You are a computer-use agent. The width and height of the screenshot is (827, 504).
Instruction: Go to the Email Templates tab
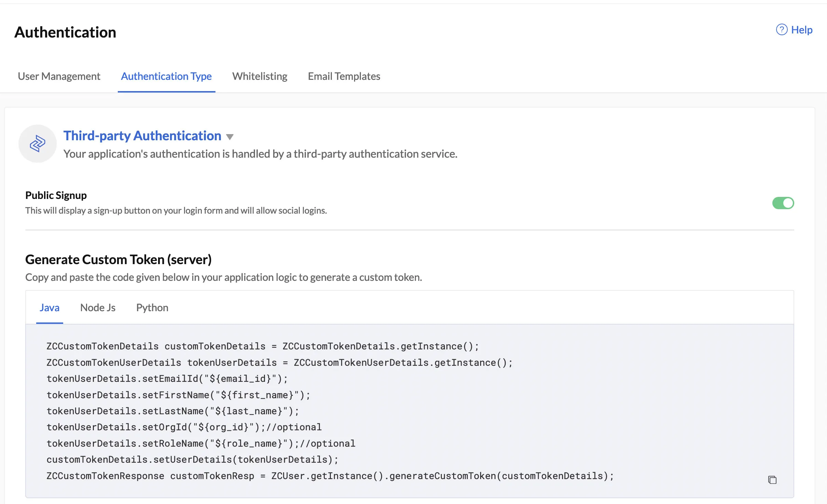[344, 76]
